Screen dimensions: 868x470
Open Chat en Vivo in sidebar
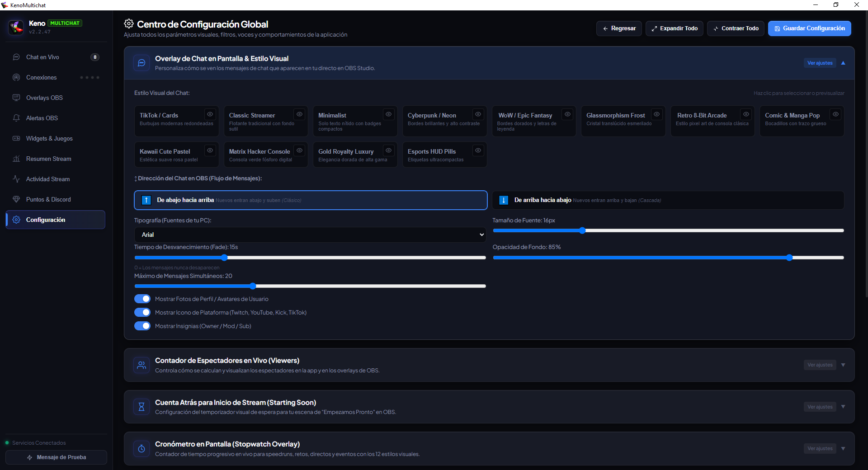click(56, 57)
